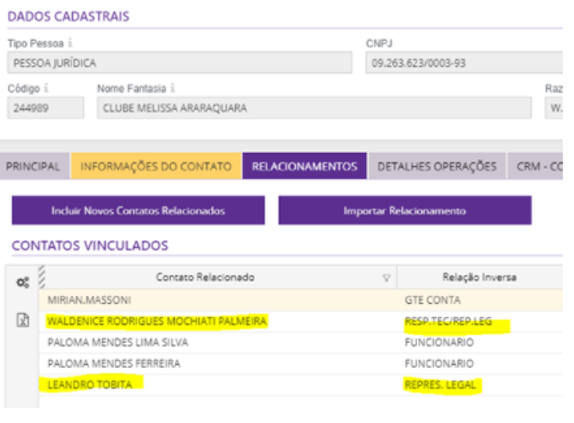
Task: Open the INFORMAÇÕES DO CONTATO tab
Action: [x=156, y=166]
